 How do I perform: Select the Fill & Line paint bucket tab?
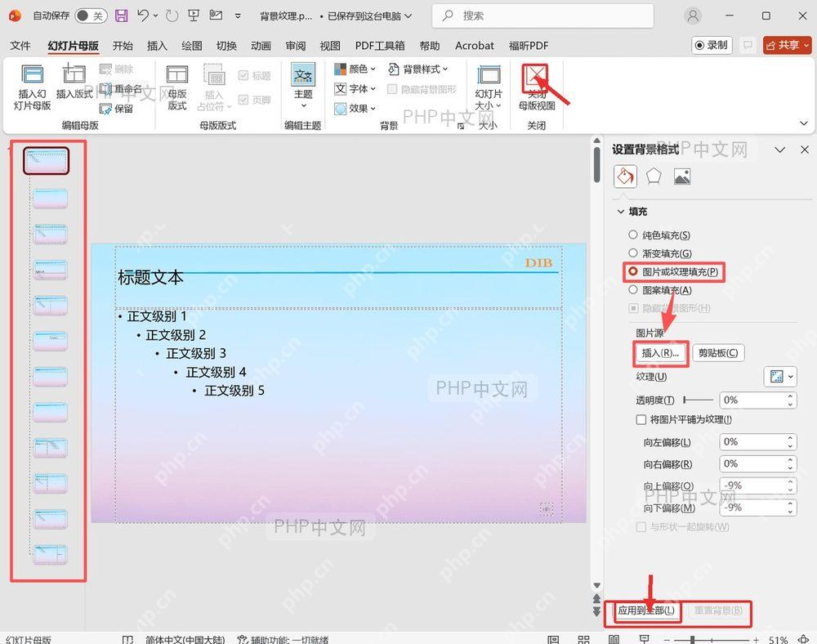point(625,177)
